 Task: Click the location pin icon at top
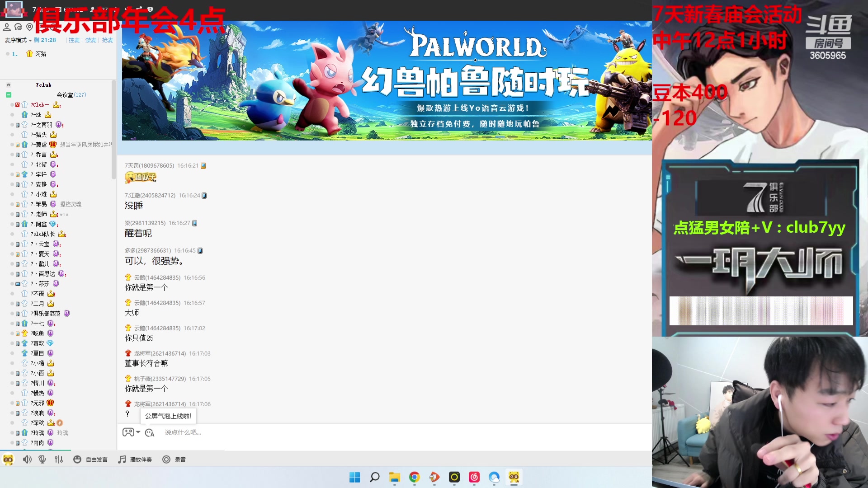(30, 27)
